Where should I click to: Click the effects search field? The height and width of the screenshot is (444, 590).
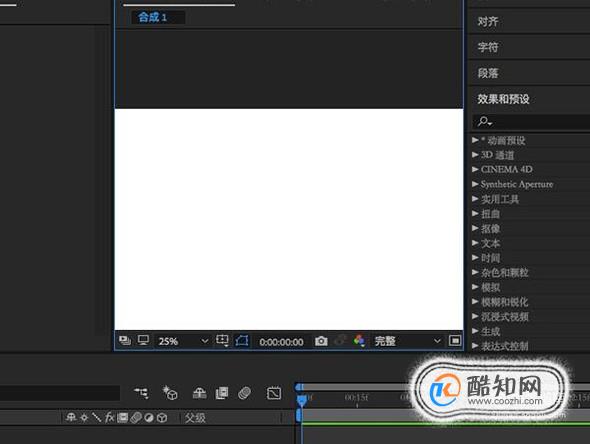(x=531, y=122)
